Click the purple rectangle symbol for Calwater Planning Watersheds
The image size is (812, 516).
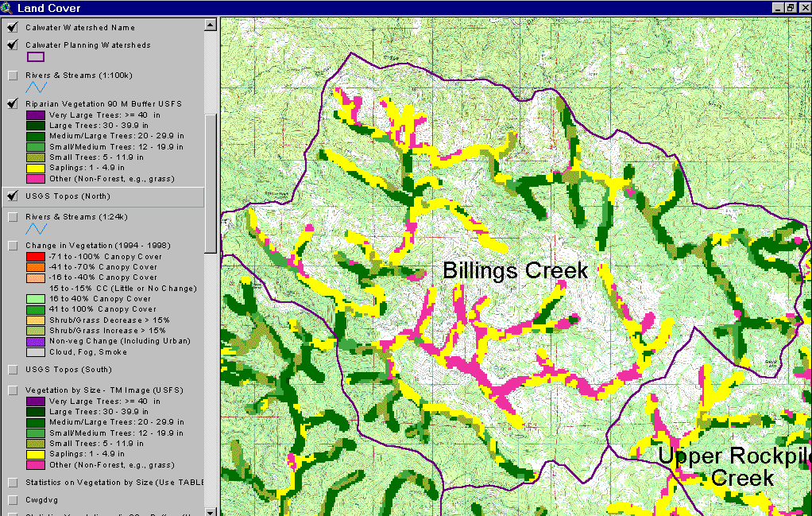35,57
